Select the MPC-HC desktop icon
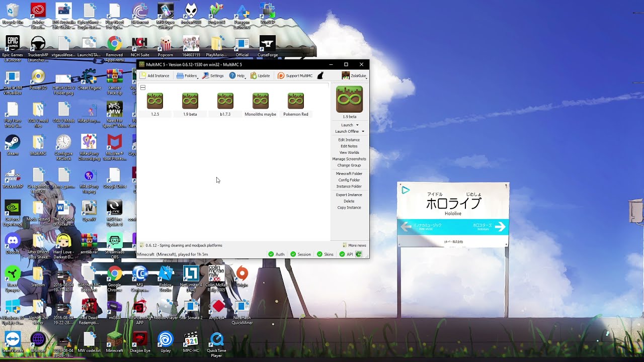The height and width of the screenshot is (362, 644). pos(191,342)
